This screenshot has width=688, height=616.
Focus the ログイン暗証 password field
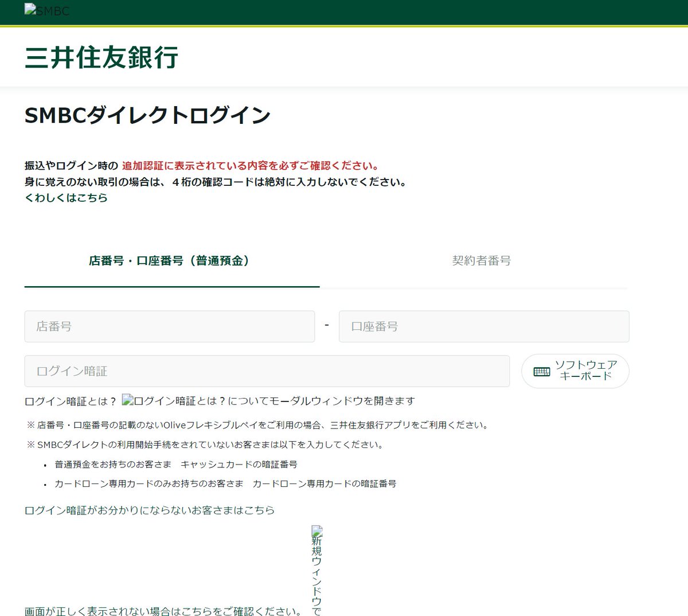pos(267,371)
